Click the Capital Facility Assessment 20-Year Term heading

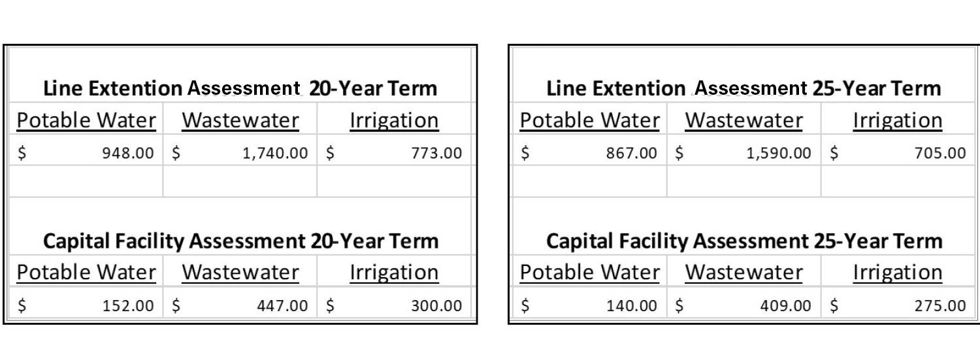click(240, 241)
